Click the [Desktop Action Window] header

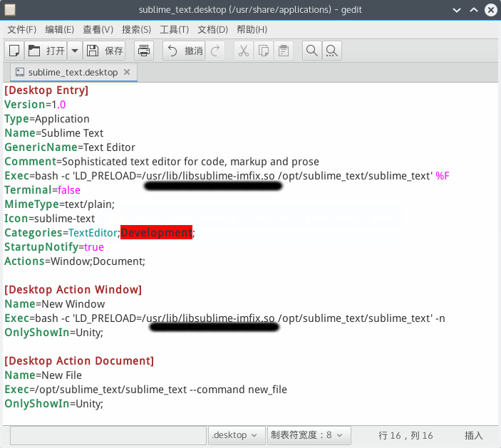tap(73, 290)
